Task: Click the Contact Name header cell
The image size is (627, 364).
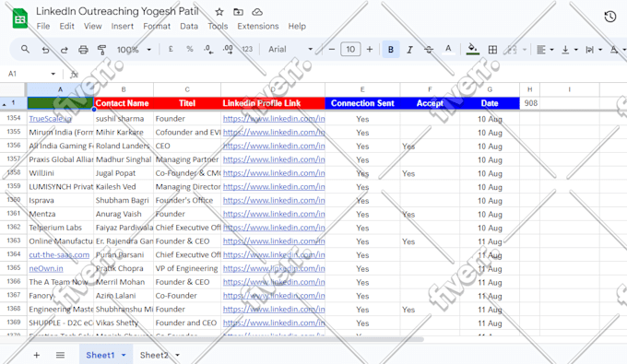Action: pyautogui.click(x=124, y=103)
